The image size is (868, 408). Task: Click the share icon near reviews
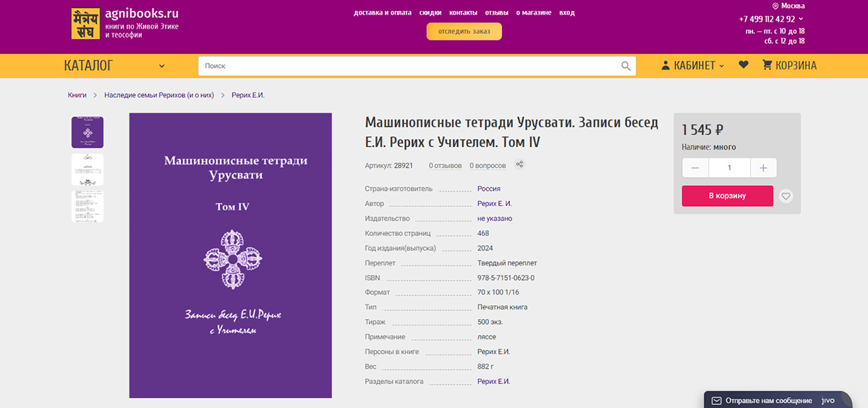coord(519,164)
